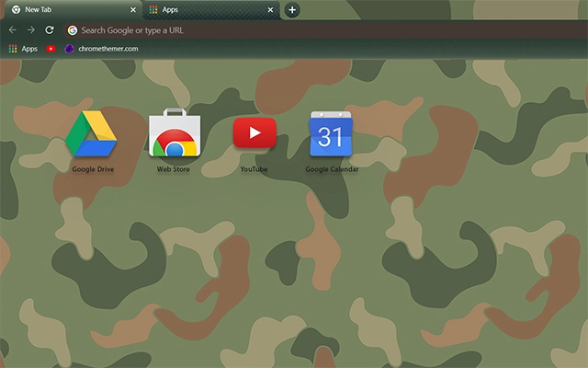588x368 pixels.
Task: Click the Google Drive label text
Action: (x=93, y=169)
